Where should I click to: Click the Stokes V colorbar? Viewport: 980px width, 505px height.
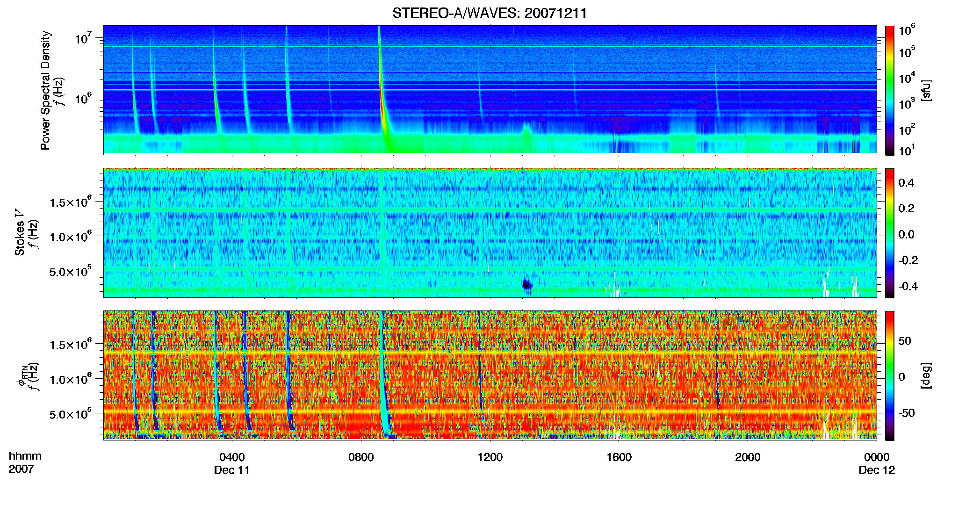pyautogui.click(x=890, y=233)
